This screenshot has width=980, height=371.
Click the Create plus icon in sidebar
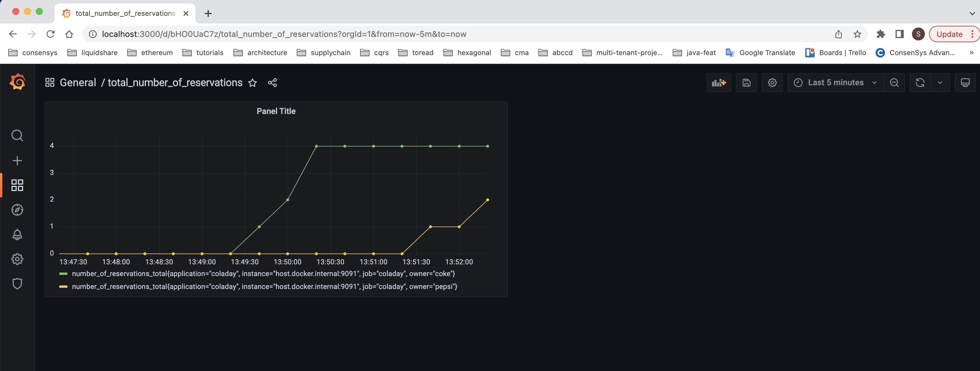pyautogui.click(x=17, y=160)
